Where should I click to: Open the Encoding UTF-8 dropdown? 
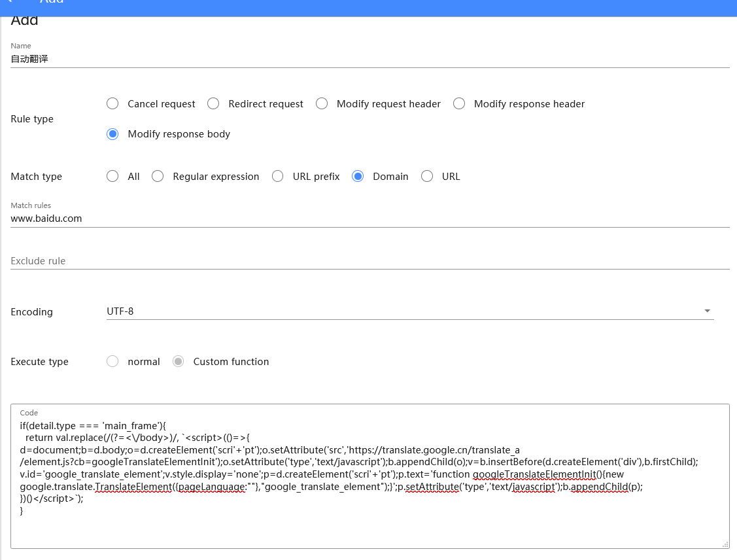point(410,311)
